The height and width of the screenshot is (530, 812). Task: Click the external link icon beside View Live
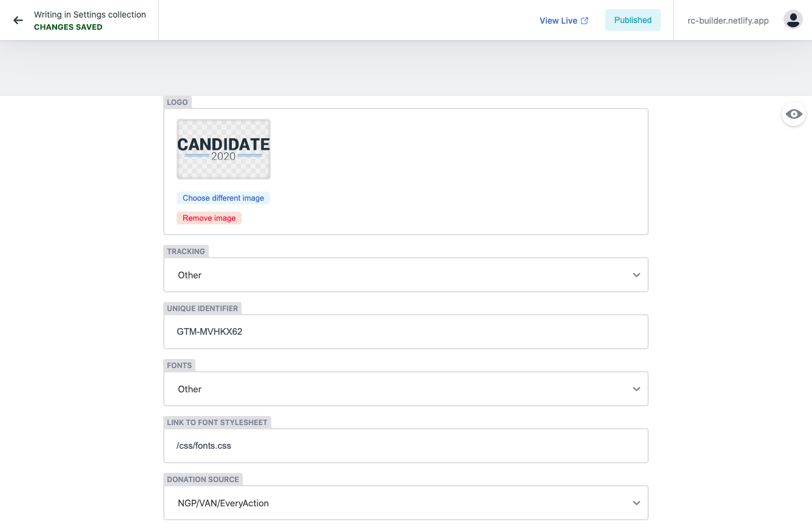coord(584,21)
